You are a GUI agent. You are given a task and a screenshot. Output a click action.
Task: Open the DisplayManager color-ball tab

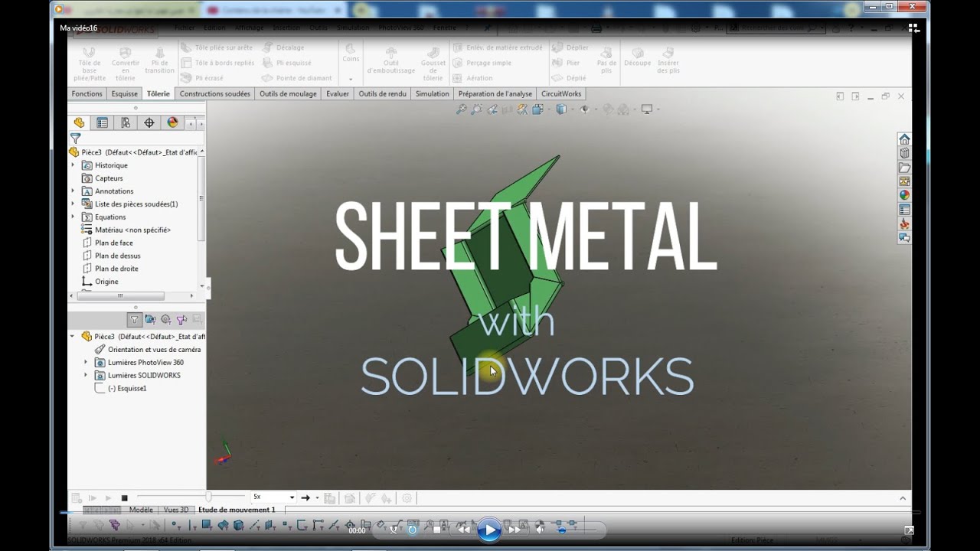point(172,122)
